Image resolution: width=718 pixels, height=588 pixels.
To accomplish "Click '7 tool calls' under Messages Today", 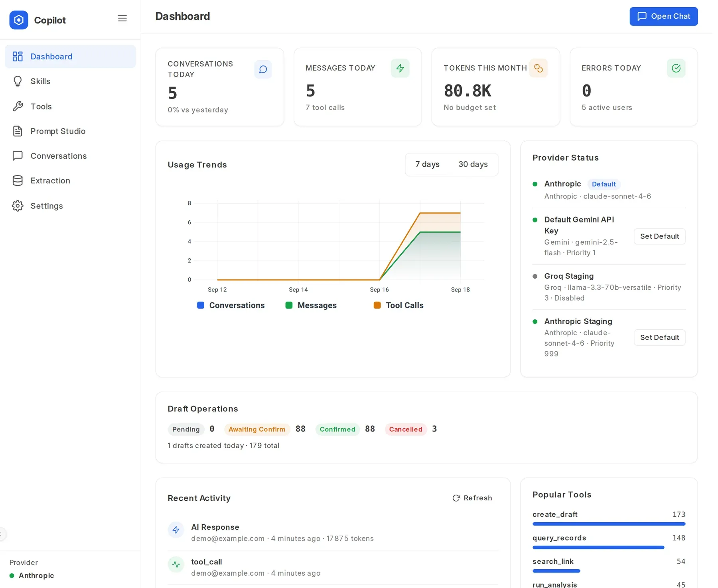I will 325,108.
